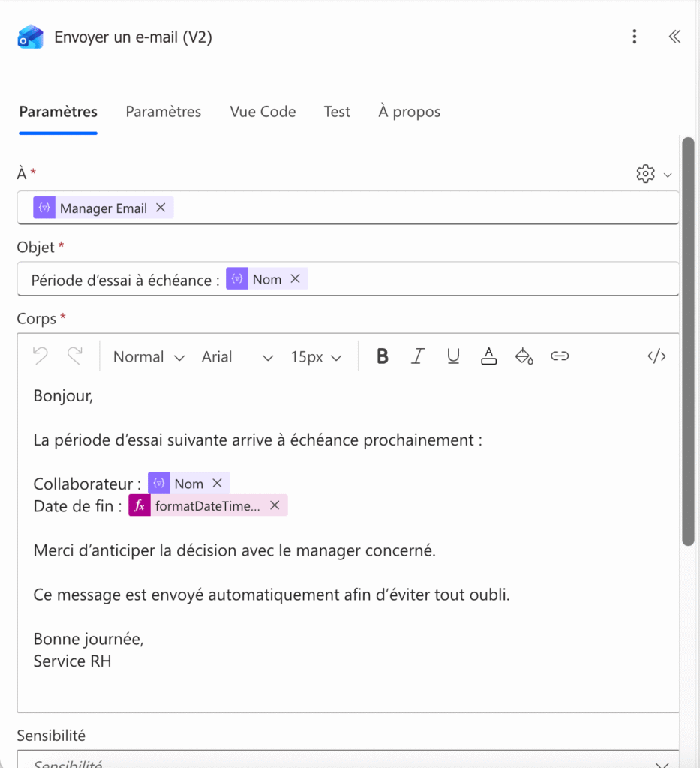Open the Normal paragraph style dropdown
Screen dimensions: 700x768
tap(147, 356)
